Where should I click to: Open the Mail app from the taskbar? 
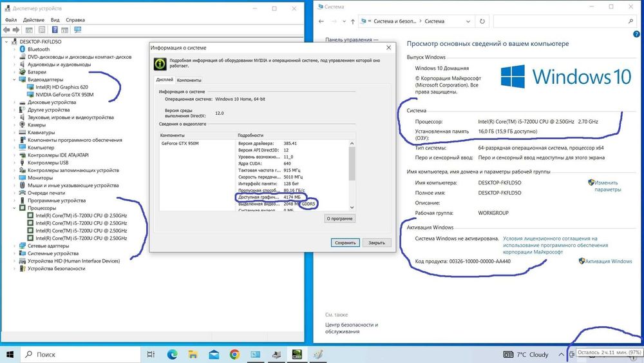tap(214, 355)
